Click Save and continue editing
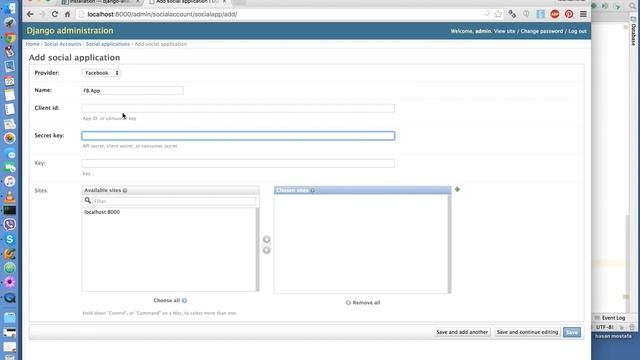 pyautogui.click(x=527, y=332)
